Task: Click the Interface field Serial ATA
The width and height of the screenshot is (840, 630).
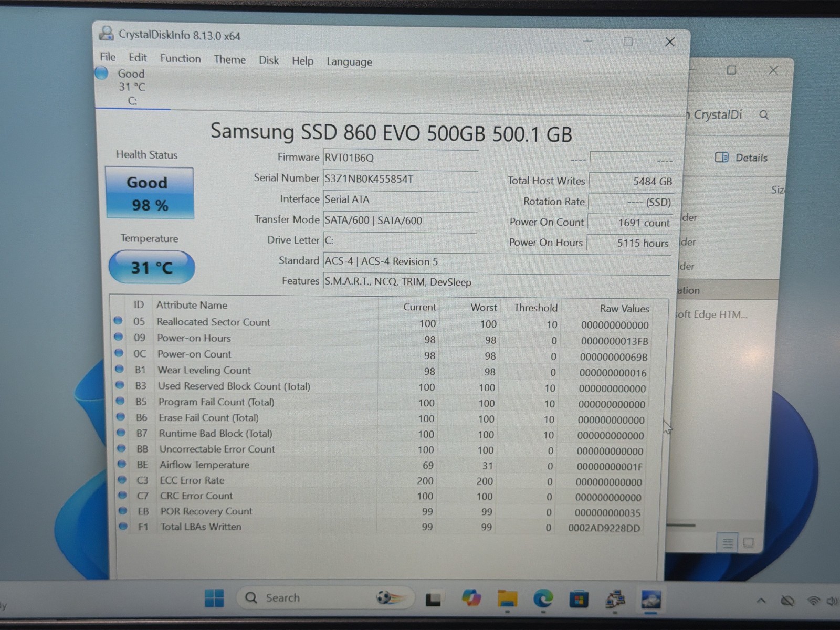Action: (400, 199)
